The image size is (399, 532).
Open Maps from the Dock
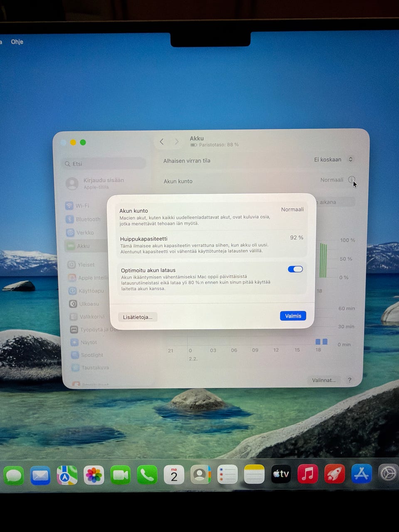coord(67,475)
